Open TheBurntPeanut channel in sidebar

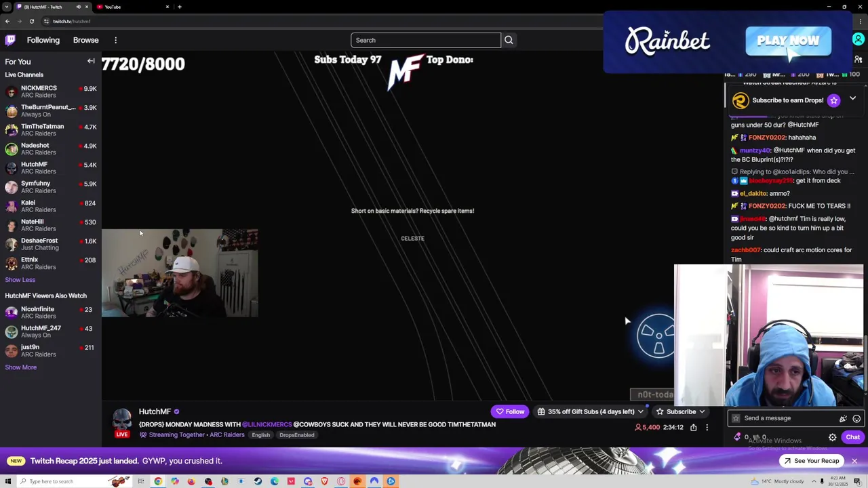(x=51, y=110)
